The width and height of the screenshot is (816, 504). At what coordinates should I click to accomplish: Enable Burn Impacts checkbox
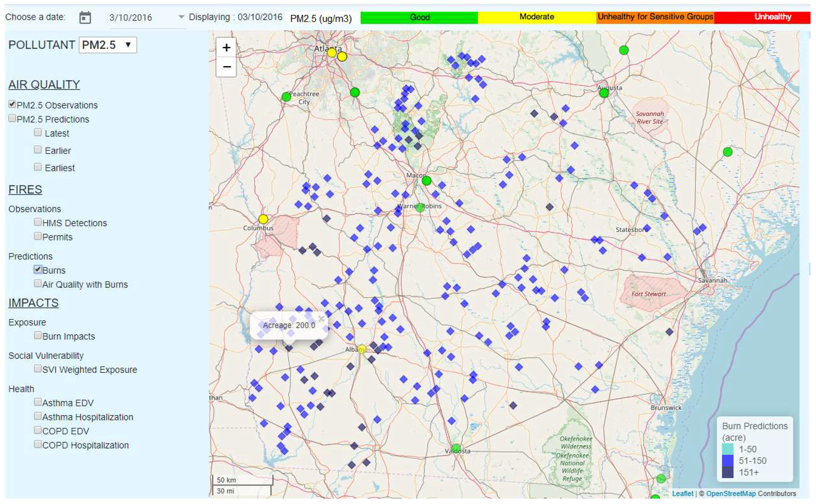[38, 335]
